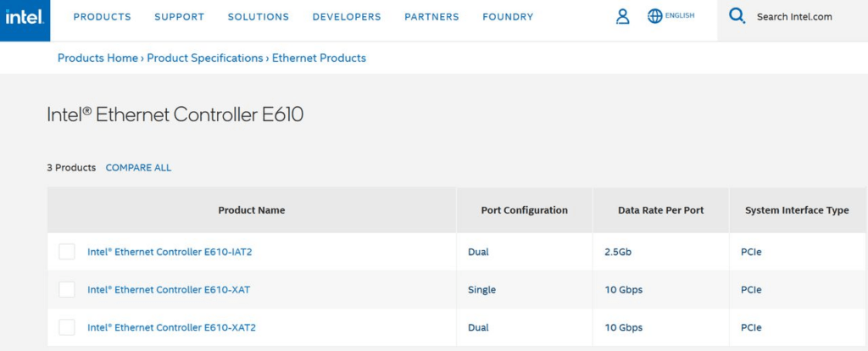Click the Intel logo
Image resolution: width=868 pixels, height=351 pixels.
coord(25,19)
